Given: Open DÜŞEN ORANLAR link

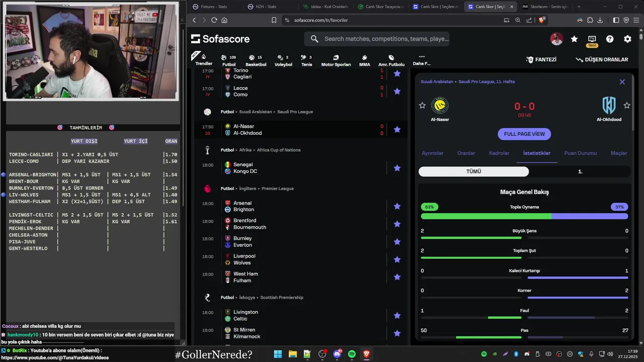Looking at the screenshot, I should (x=602, y=59).
